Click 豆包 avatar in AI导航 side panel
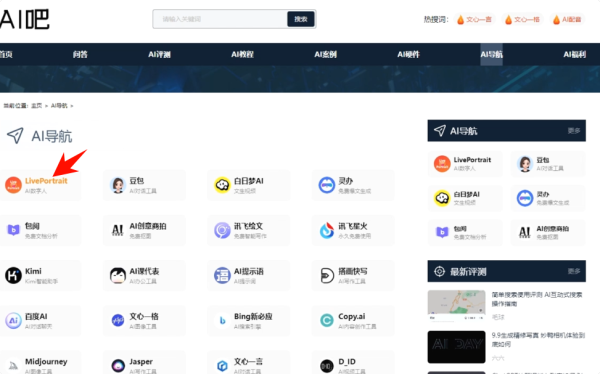This screenshot has width=600, height=374. click(525, 164)
